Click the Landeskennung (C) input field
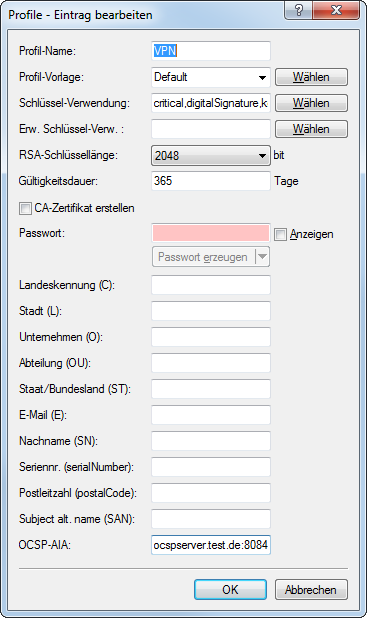 point(211,285)
